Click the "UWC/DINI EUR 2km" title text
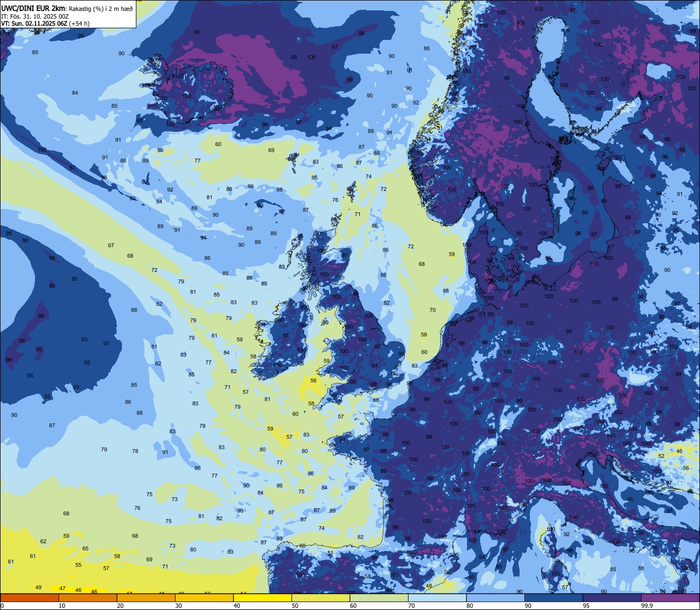 click(33, 8)
